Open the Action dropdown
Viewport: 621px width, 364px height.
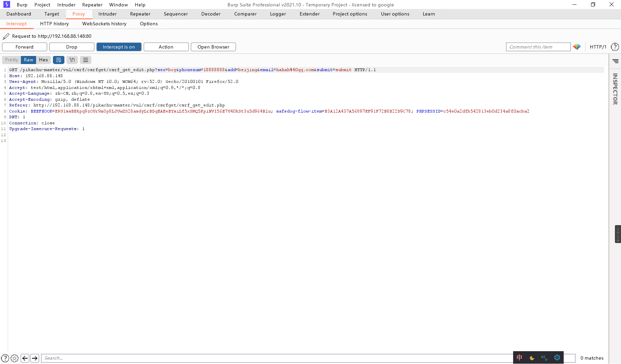click(x=166, y=47)
